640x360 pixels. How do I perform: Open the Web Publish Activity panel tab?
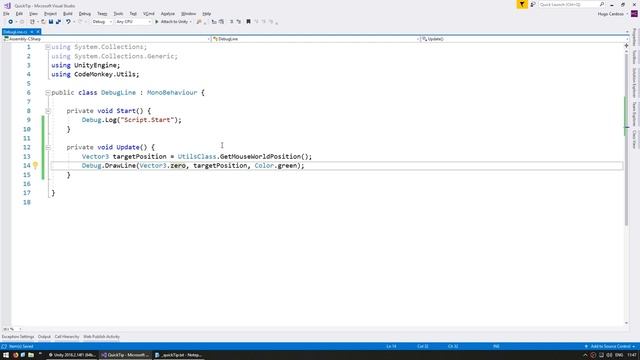pyautogui.click(x=102, y=337)
